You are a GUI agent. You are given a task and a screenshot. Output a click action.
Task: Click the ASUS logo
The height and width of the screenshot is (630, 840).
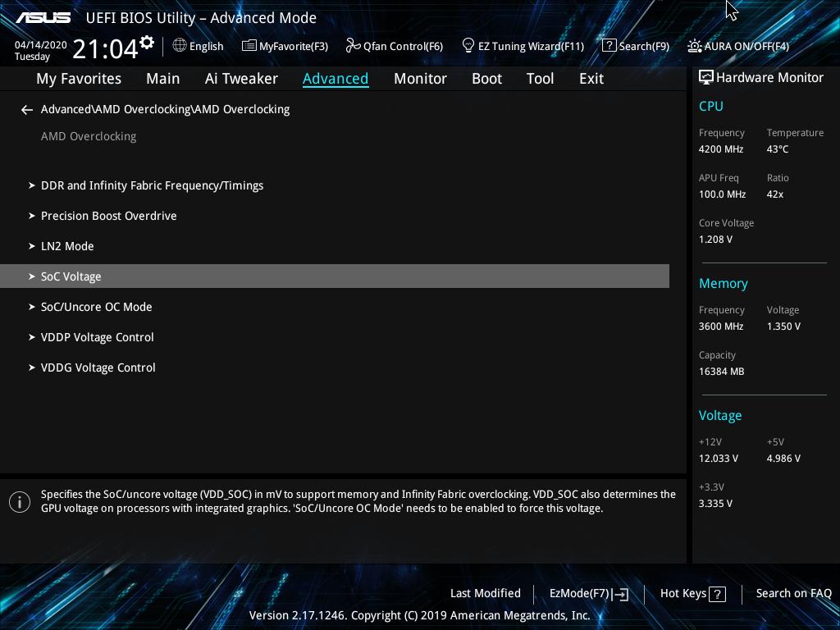(x=43, y=18)
